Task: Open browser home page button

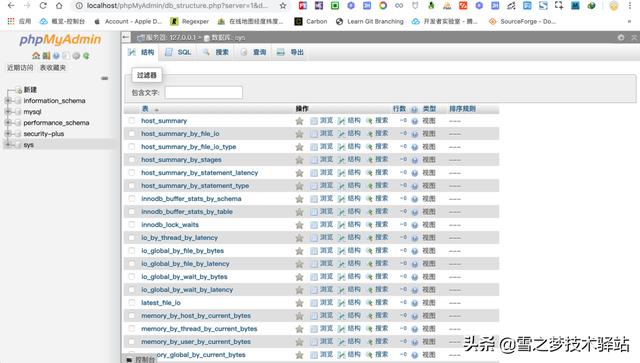Action: pyautogui.click(x=59, y=6)
